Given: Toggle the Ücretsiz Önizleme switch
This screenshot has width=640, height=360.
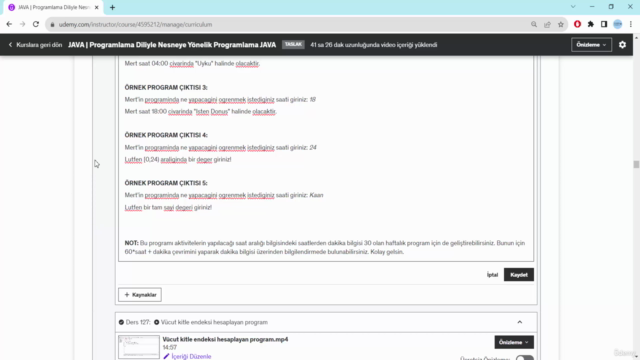Looking at the screenshot, I should tap(524, 358).
